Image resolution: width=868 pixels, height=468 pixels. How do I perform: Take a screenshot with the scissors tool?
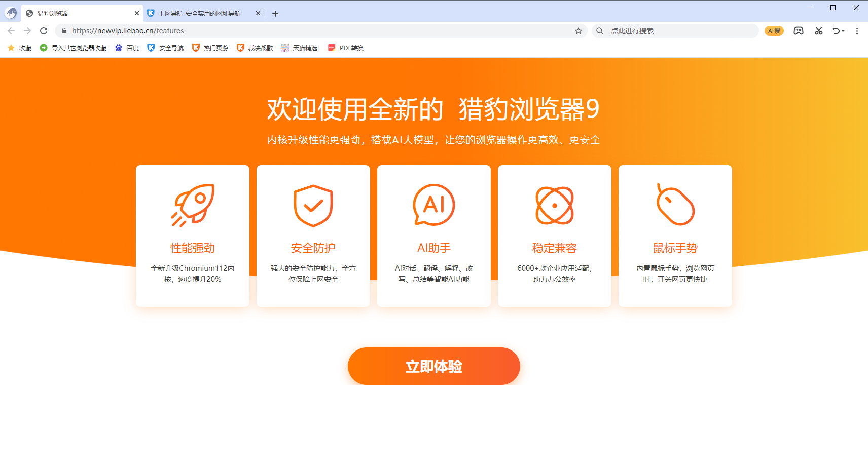818,31
